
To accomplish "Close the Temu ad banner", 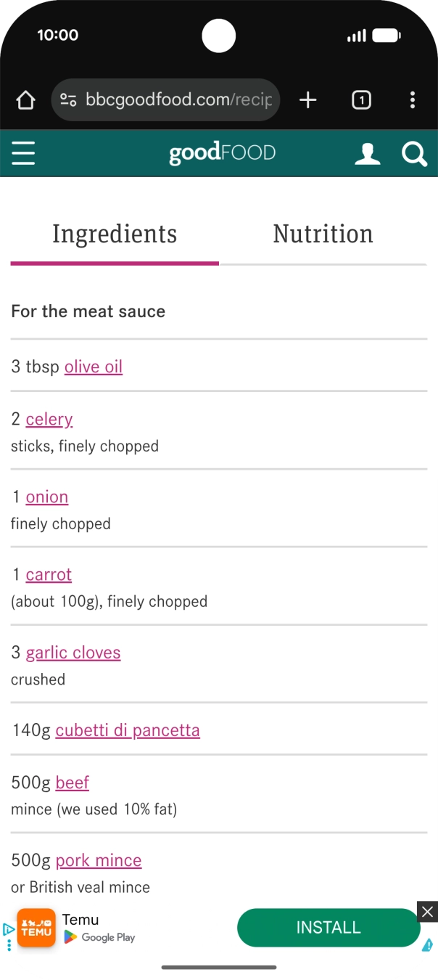I will coord(427,912).
